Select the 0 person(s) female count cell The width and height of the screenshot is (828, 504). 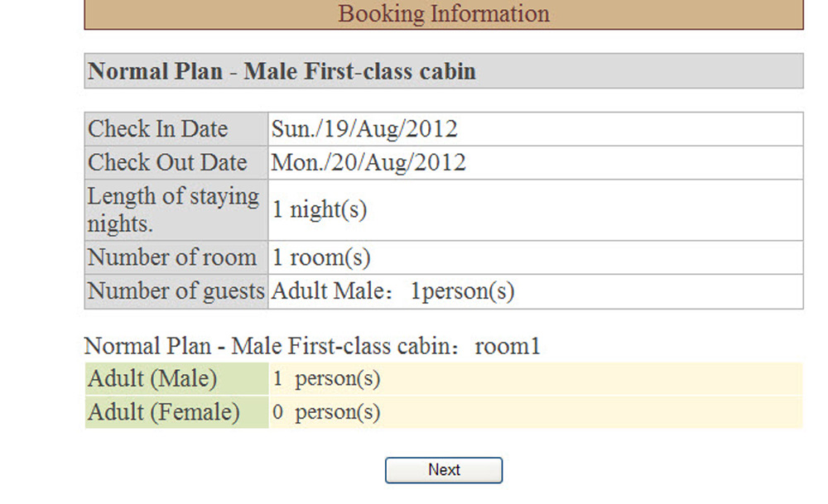[x=536, y=411]
